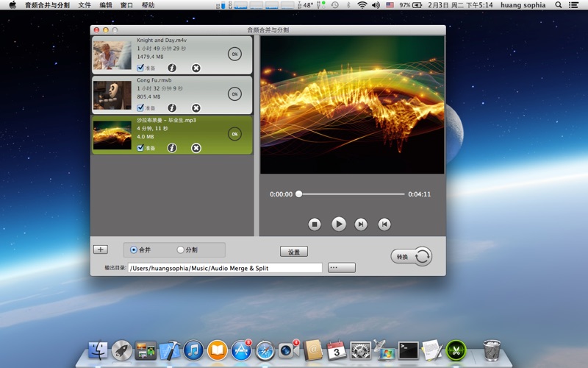Open the 文件 menu
Image resolution: width=588 pixels, height=368 pixels.
(x=85, y=5)
